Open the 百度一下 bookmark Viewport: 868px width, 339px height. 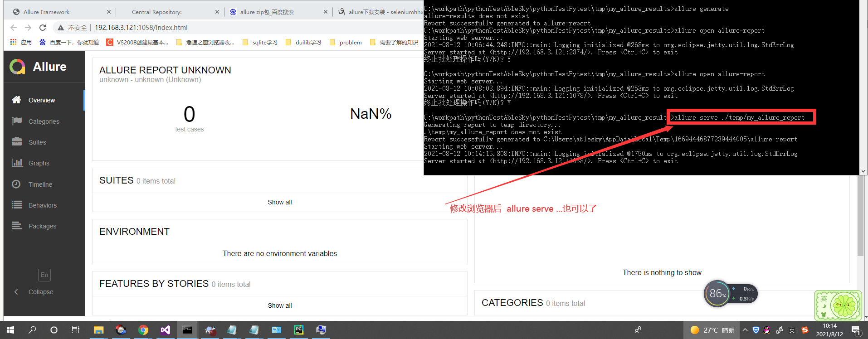pyautogui.click(x=69, y=42)
